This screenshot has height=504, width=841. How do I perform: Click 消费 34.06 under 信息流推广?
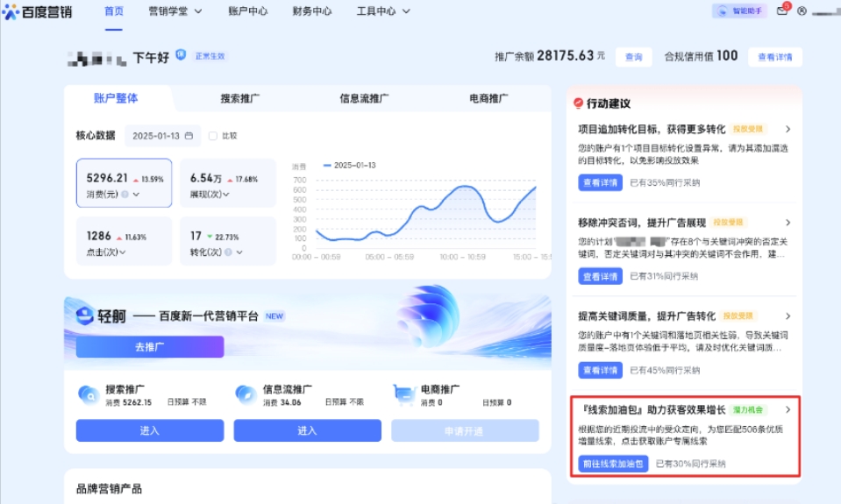(x=282, y=402)
